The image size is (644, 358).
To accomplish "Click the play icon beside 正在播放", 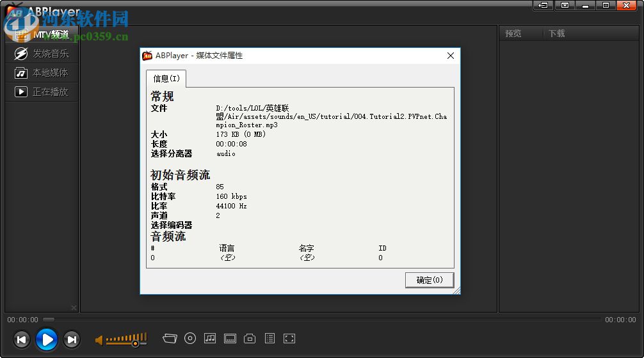I will tap(21, 92).
